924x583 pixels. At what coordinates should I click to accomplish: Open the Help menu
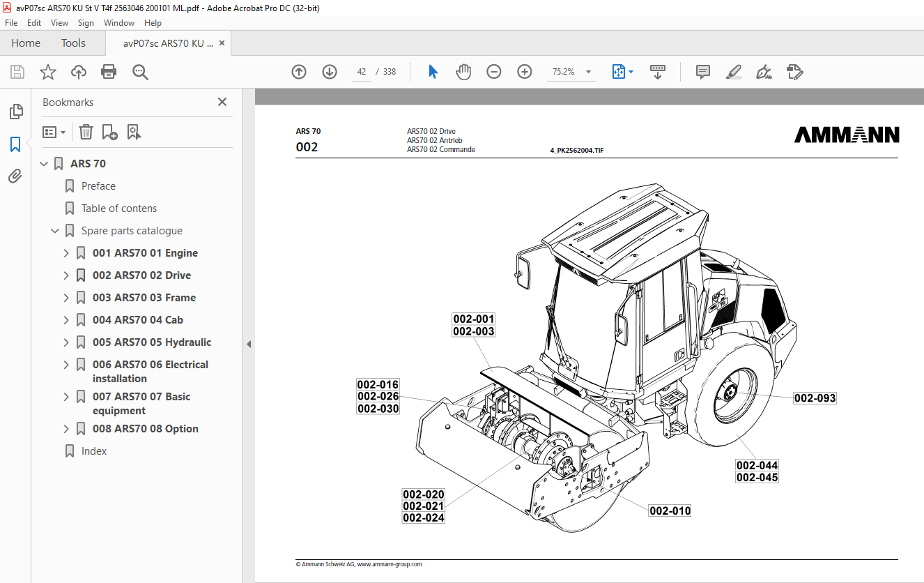153,23
